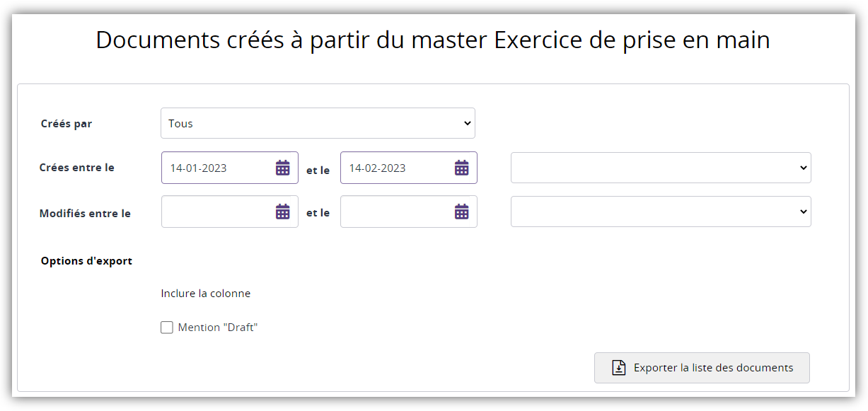This screenshot has height=411, width=868.
Task: Expand the empty dropdown on the 'Crées entre le' row
Action: click(661, 168)
